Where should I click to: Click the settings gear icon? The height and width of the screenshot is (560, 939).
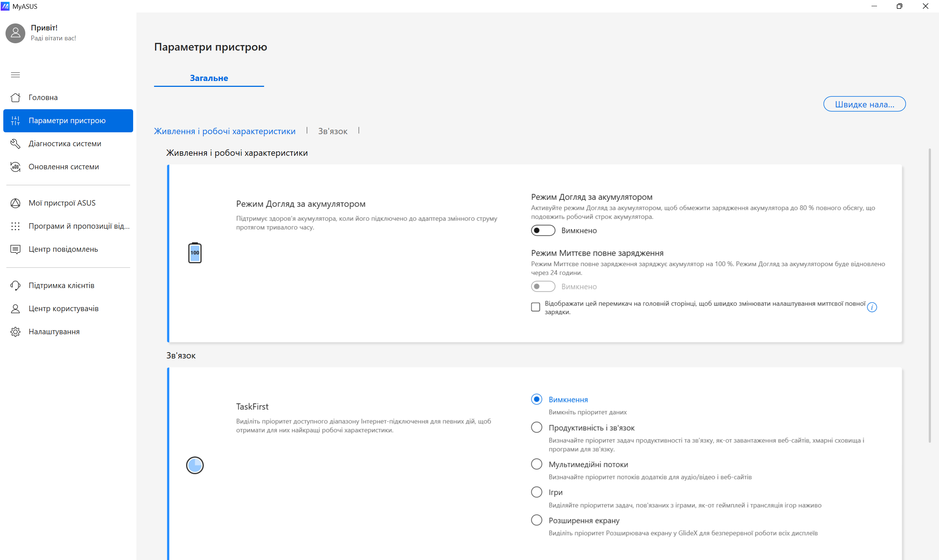[x=15, y=332]
